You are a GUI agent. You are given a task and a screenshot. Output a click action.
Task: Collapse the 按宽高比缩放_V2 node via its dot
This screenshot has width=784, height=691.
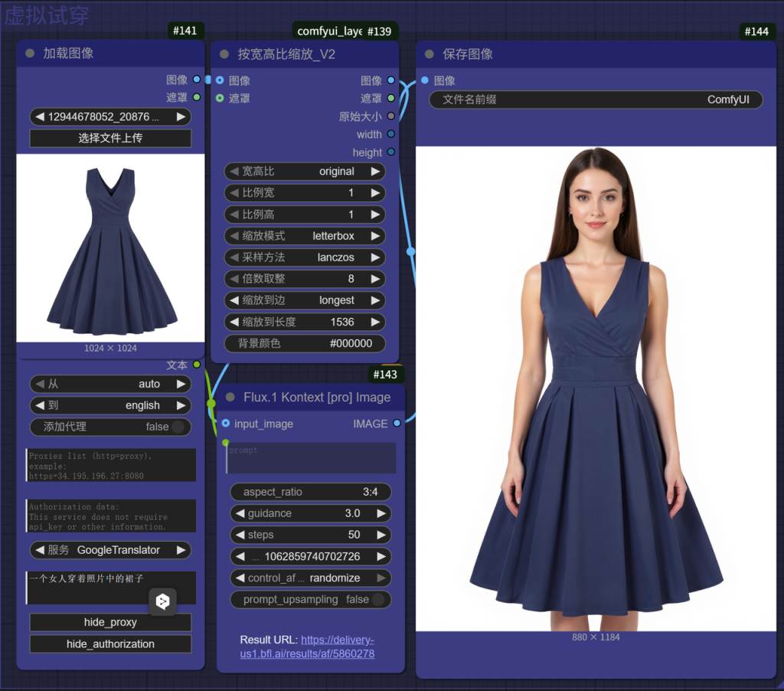[x=224, y=54]
